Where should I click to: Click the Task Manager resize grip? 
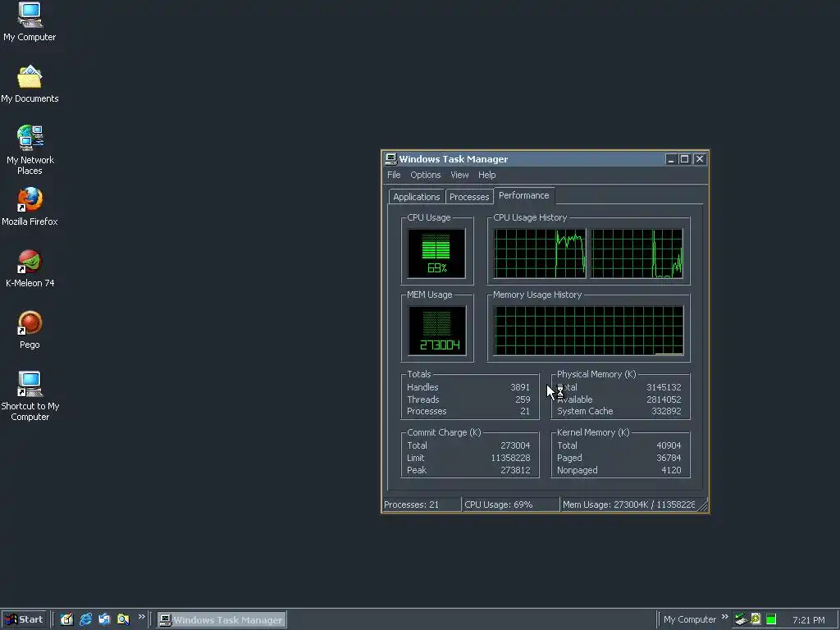[x=703, y=505]
